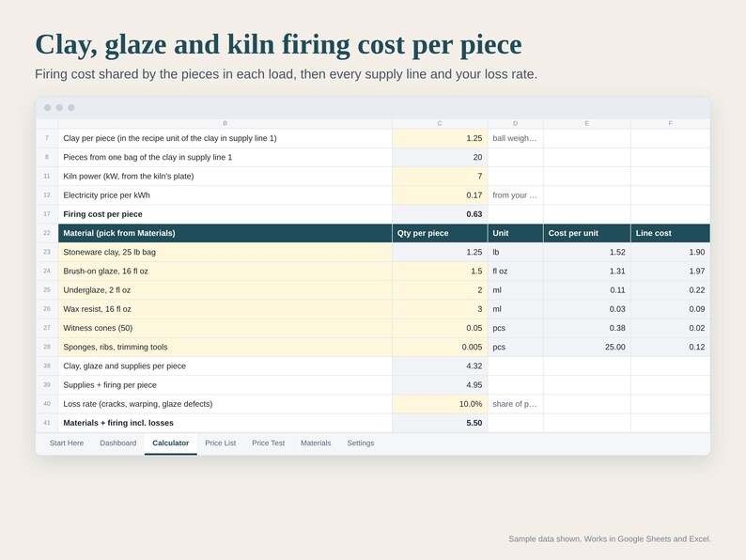746x560 pixels.
Task: Click Underglaze cost per unit 0.11
Action: pos(586,290)
